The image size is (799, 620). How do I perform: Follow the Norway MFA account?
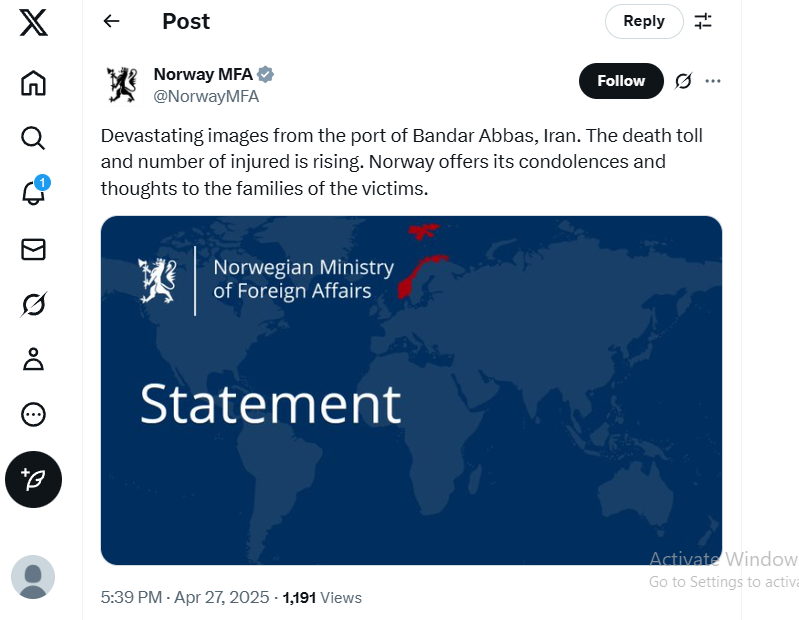pos(620,81)
